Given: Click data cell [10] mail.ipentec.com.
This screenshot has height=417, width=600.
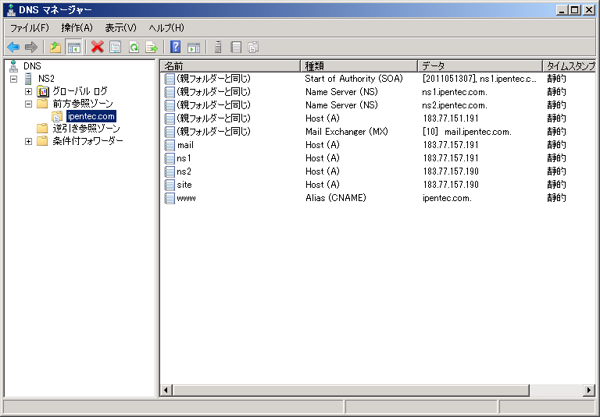Looking at the screenshot, I should 467,132.
